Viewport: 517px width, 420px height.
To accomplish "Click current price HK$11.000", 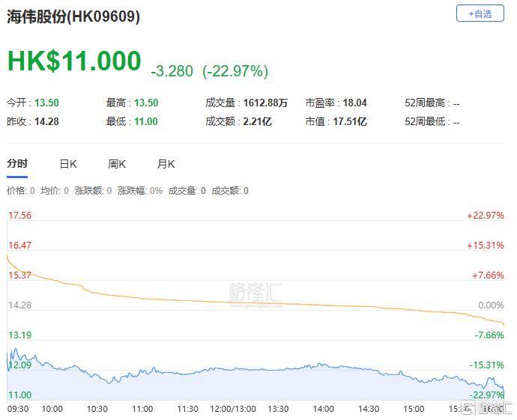I will 74,61.
